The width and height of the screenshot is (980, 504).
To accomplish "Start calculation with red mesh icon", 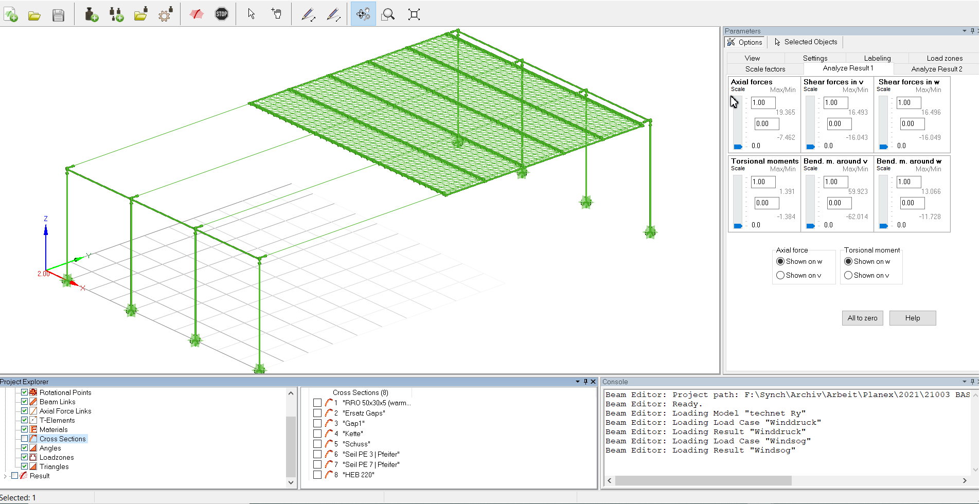I will coord(196,14).
